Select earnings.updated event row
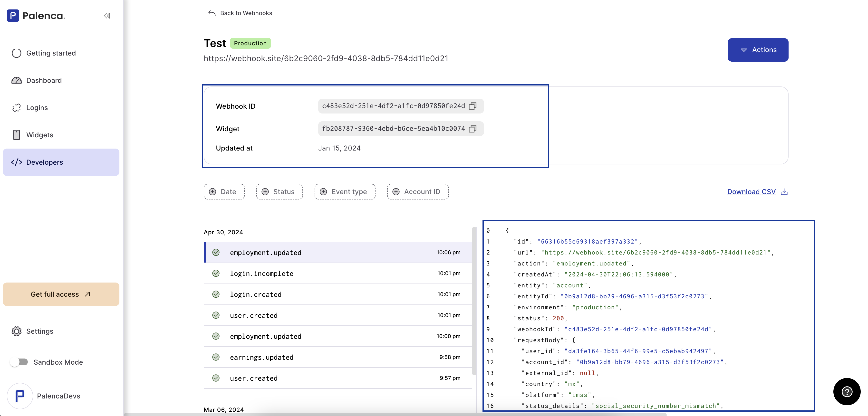 [338, 357]
